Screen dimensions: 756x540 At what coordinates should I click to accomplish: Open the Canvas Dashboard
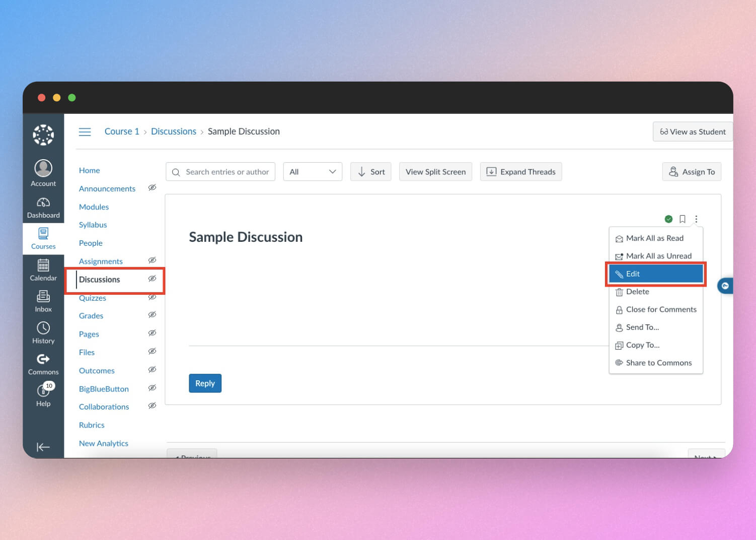pos(43,207)
